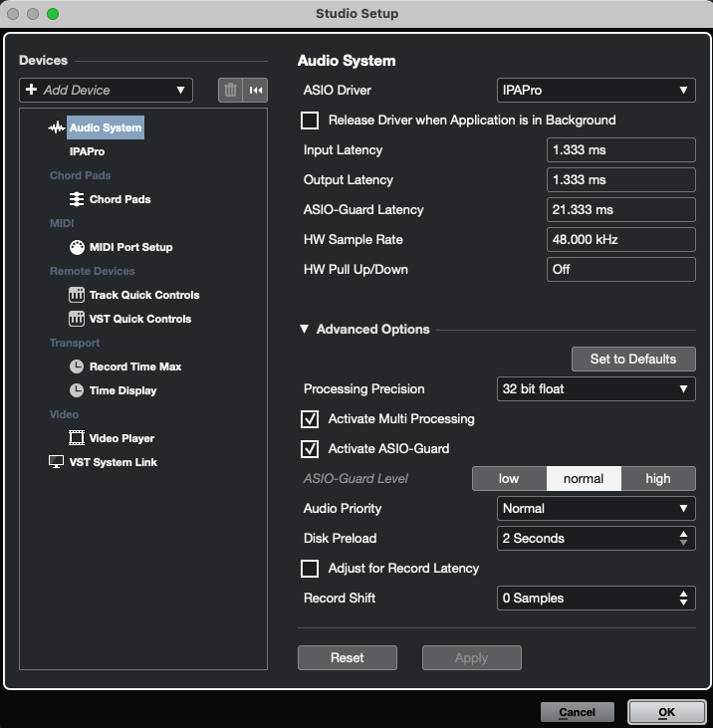This screenshot has height=728, width=713.
Task: Click the VST Quick Controls icon
Action: coord(77,319)
